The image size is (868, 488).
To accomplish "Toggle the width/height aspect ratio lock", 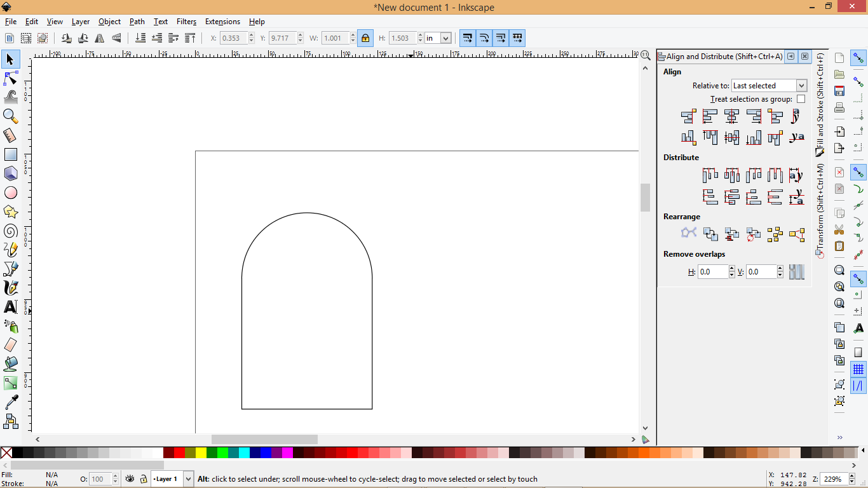I will point(365,38).
